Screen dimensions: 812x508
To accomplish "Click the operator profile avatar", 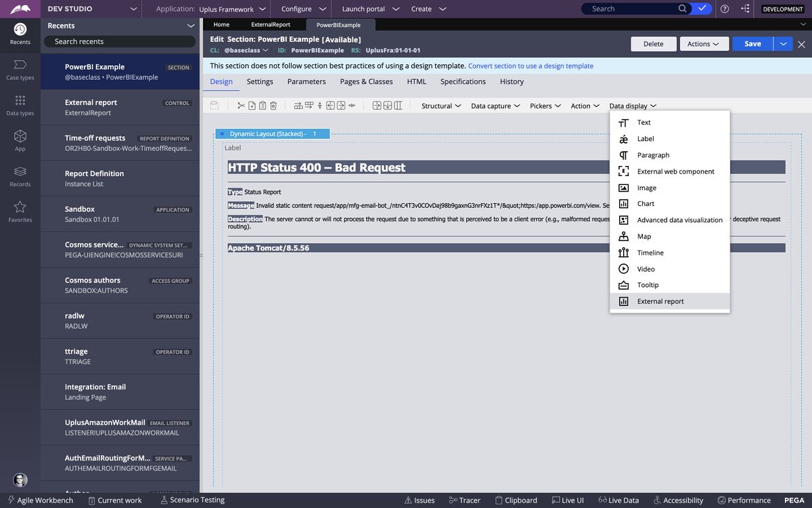I will coord(20,480).
